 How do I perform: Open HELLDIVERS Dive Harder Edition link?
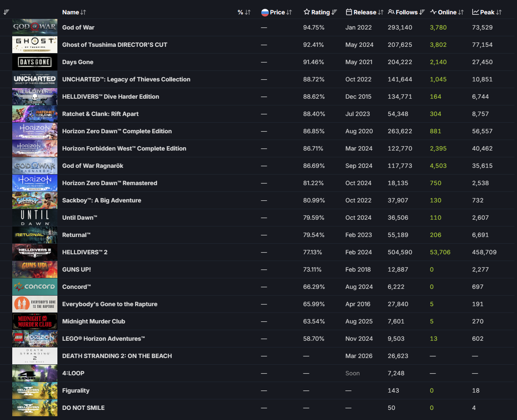(x=111, y=97)
